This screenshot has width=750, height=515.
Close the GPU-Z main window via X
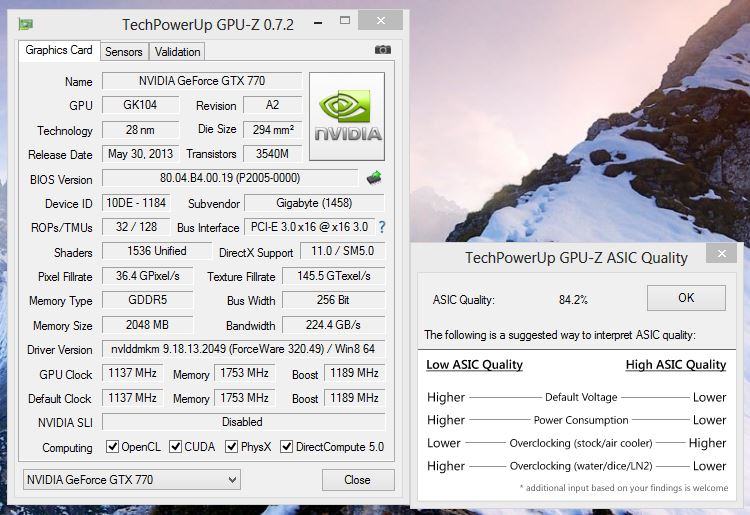point(380,20)
